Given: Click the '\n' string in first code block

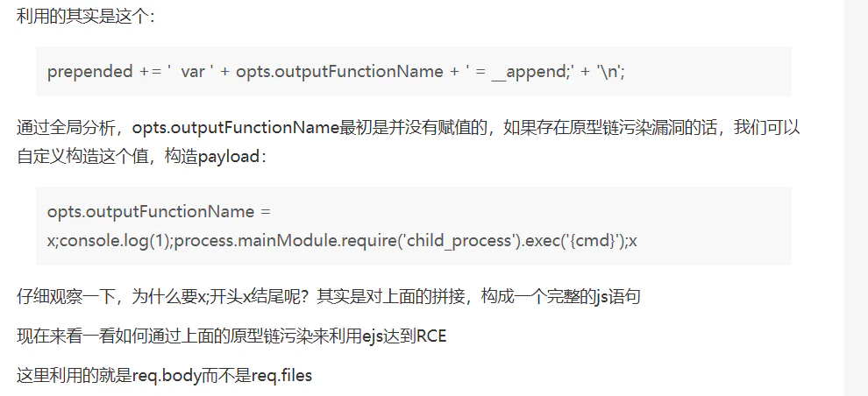Looking at the screenshot, I should click(610, 72).
